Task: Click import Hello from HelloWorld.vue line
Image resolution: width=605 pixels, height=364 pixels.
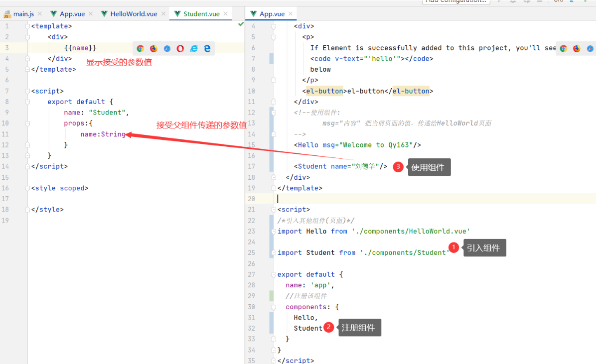Action: tap(374, 231)
